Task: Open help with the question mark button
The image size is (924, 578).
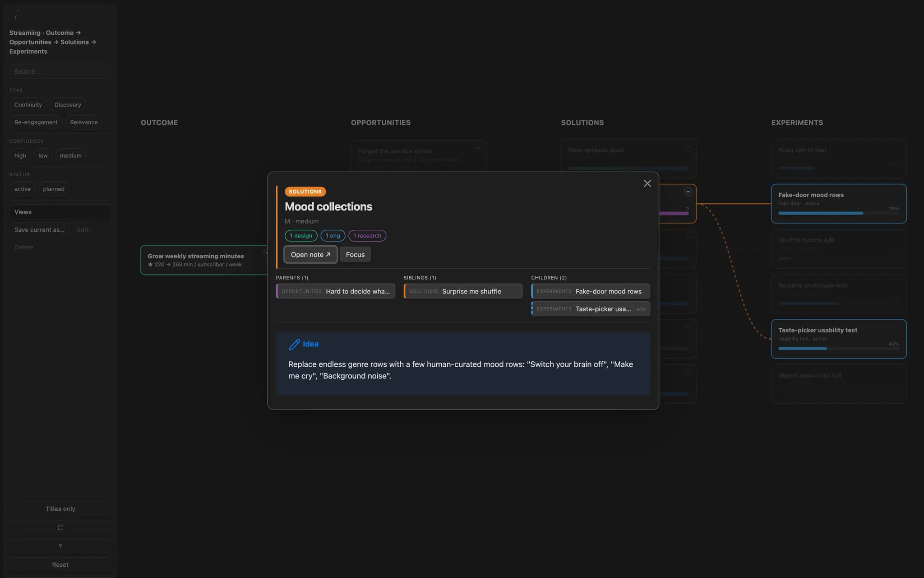Action: [60, 546]
